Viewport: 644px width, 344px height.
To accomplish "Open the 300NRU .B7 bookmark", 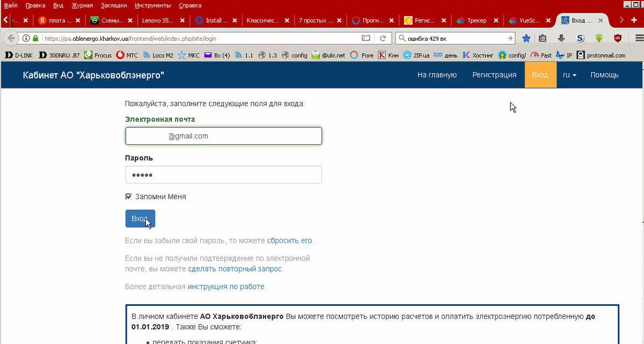I will 59,55.
